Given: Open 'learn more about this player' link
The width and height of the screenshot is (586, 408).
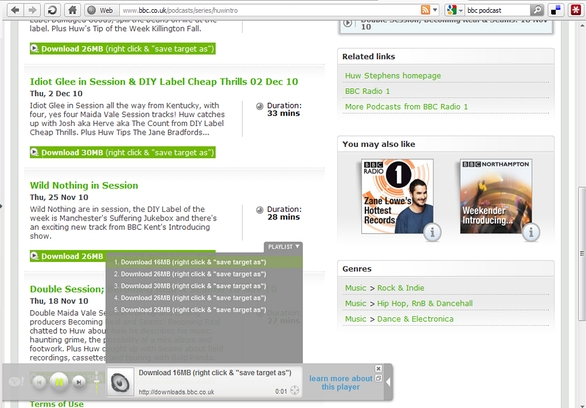Looking at the screenshot, I should point(340,383).
